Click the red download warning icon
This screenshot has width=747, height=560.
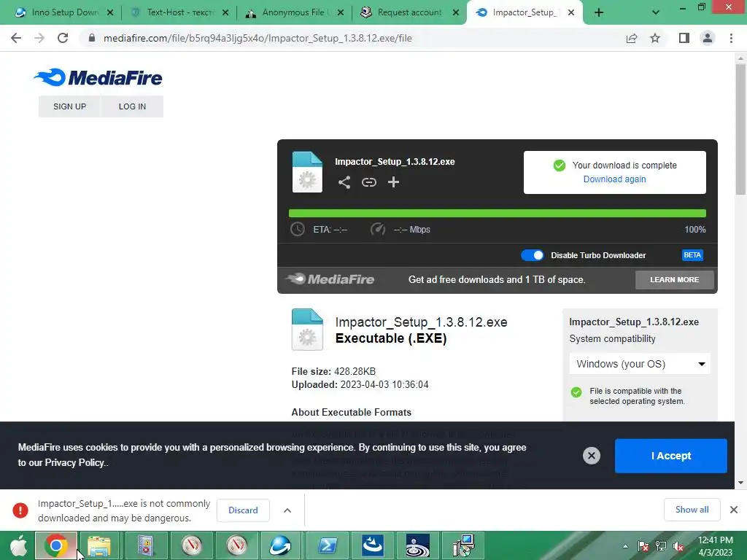pyautogui.click(x=20, y=510)
